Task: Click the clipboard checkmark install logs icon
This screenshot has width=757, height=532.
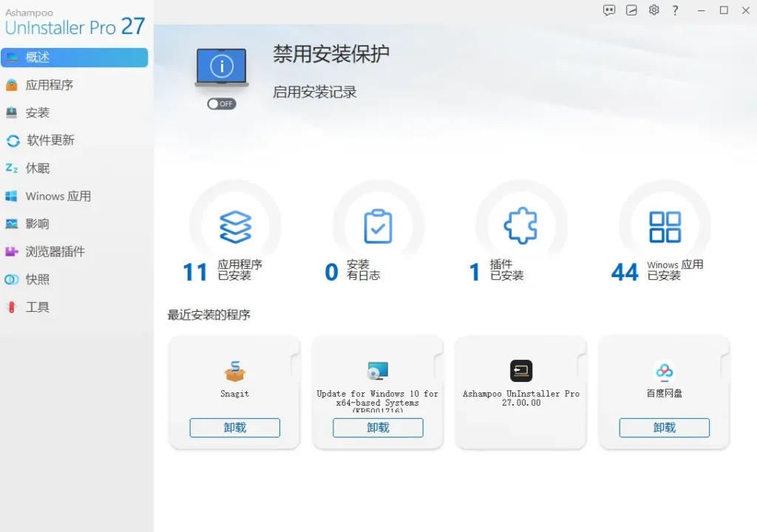Action: pyautogui.click(x=378, y=226)
